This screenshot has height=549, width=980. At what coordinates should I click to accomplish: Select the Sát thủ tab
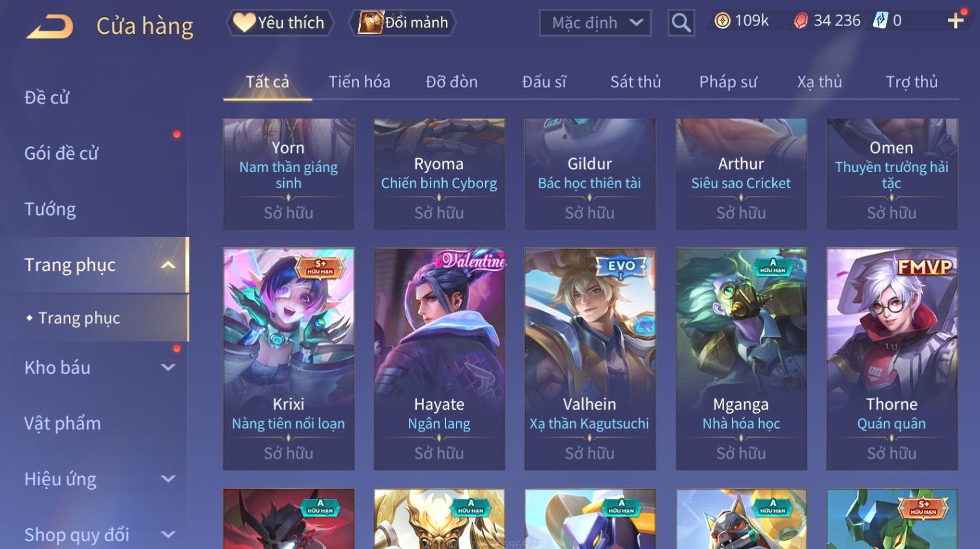(x=636, y=82)
